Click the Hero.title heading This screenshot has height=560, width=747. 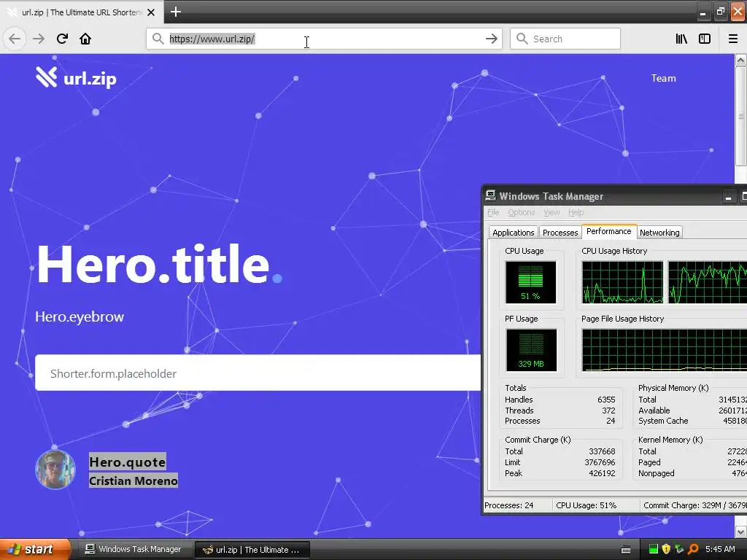(159, 265)
